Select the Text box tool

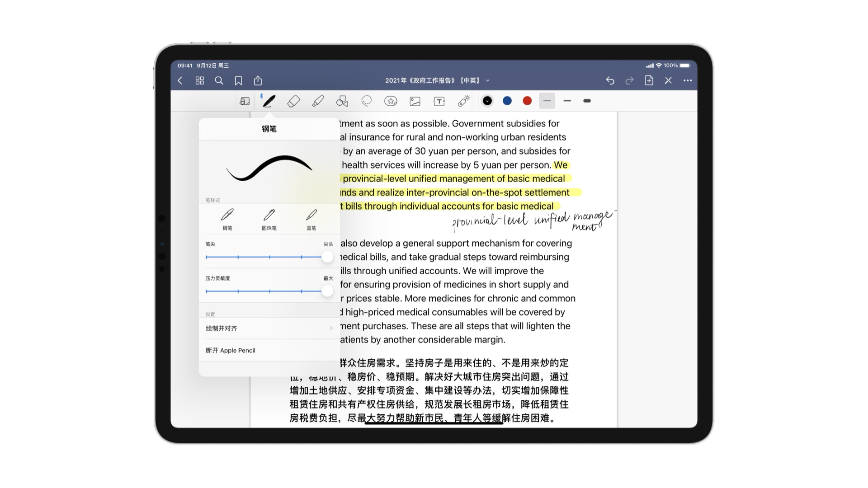pyautogui.click(x=439, y=101)
